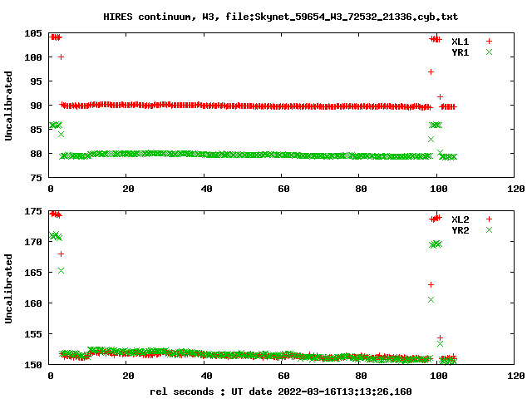Screen dimensions: 532x399
Task: Click the 150 y-axis tick label
Action: [x=33, y=365]
